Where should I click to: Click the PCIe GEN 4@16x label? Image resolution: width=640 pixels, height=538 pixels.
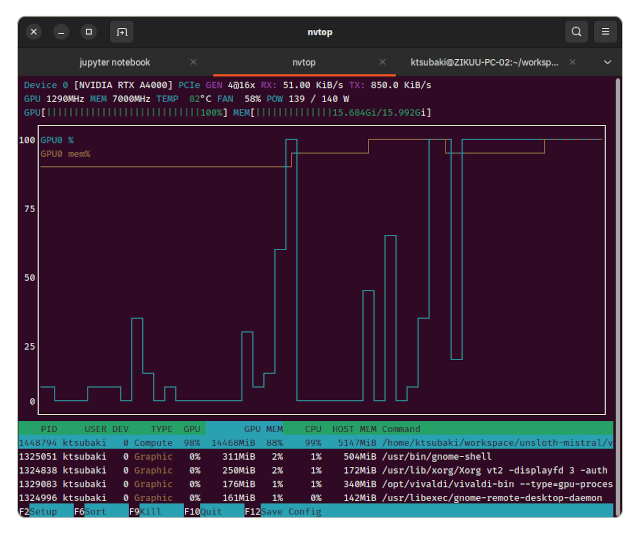pyautogui.click(x=217, y=85)
